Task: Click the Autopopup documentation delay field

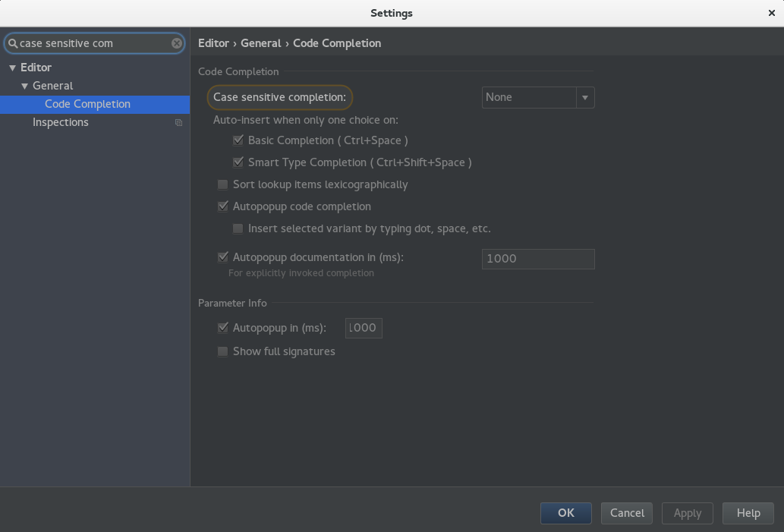Action: pyautogui.click(x=537, y=259)
